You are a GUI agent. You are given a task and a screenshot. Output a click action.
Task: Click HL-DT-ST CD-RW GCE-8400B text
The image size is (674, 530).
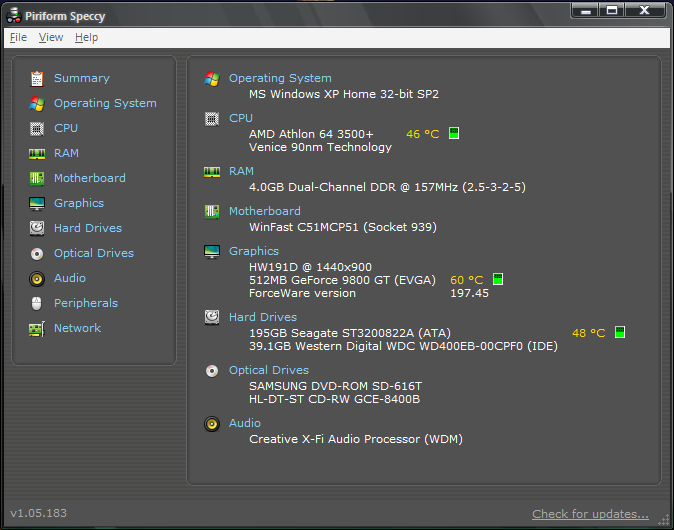point(334,399)
